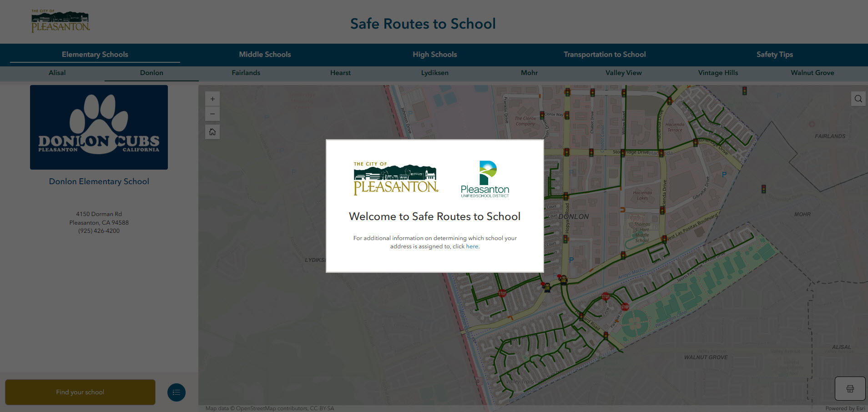The height and width of the screenshot is (412, 868).
Task: Open the Transportation to School tab
Action: click(x=605, y=55)
